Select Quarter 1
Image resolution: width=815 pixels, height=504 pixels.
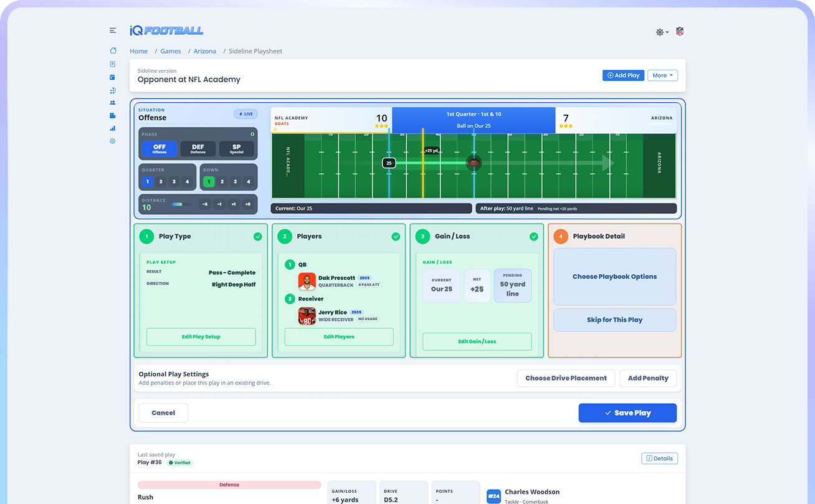(x=148, y=182)
